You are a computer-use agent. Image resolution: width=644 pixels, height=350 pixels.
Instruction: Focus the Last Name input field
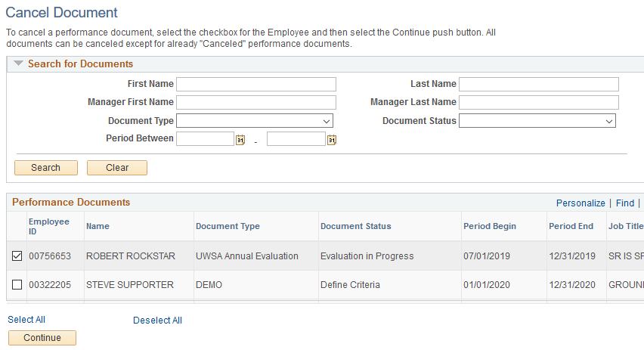coord(539,84)
